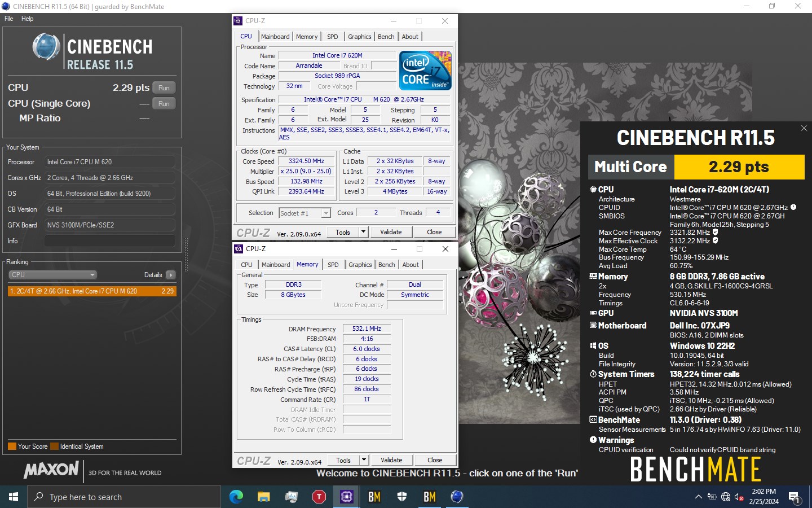Click Close button in upper CPU-Z window
This screenshot has width=812, height=508.
pyautogui.click(x=434, y=232)
